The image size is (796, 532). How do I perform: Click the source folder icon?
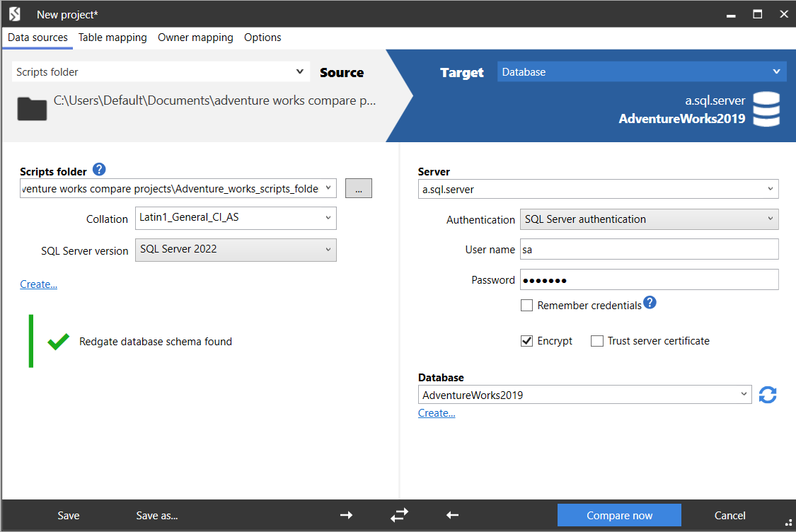[x=32, y=108]
